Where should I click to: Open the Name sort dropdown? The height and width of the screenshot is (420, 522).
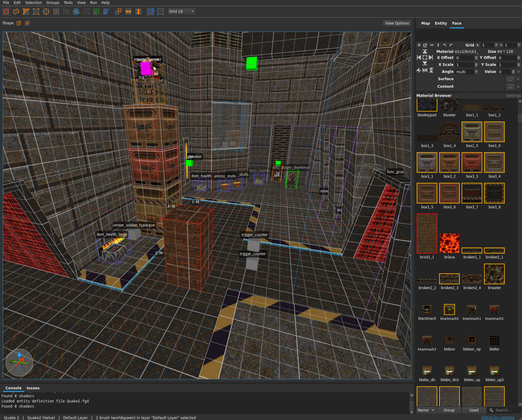tap(426, 410)
